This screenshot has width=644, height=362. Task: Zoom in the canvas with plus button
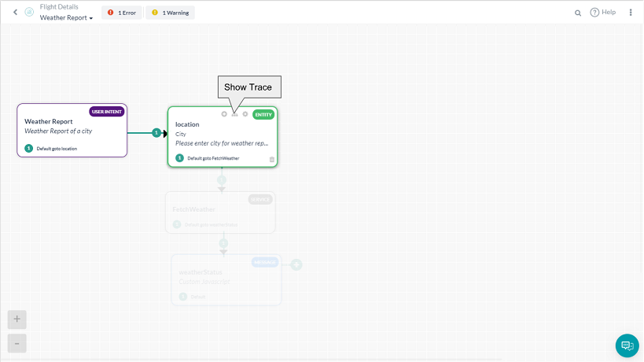pos(17,319)
